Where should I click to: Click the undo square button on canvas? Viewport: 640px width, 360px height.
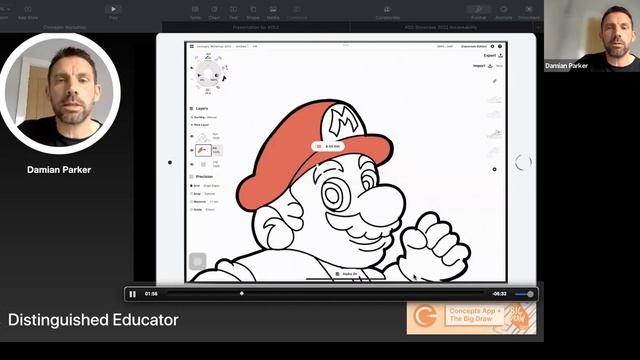(198, 261)
